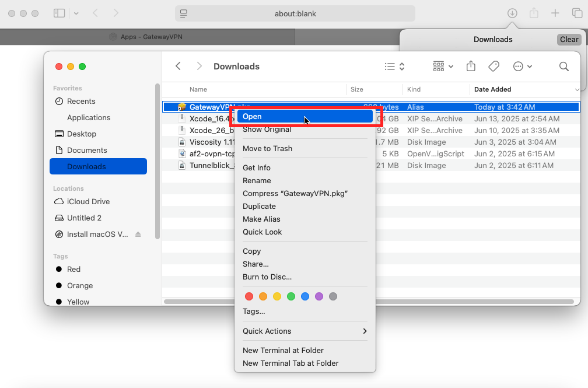Choose Move to Trash

pyautogui.click(x=305, y=149)
